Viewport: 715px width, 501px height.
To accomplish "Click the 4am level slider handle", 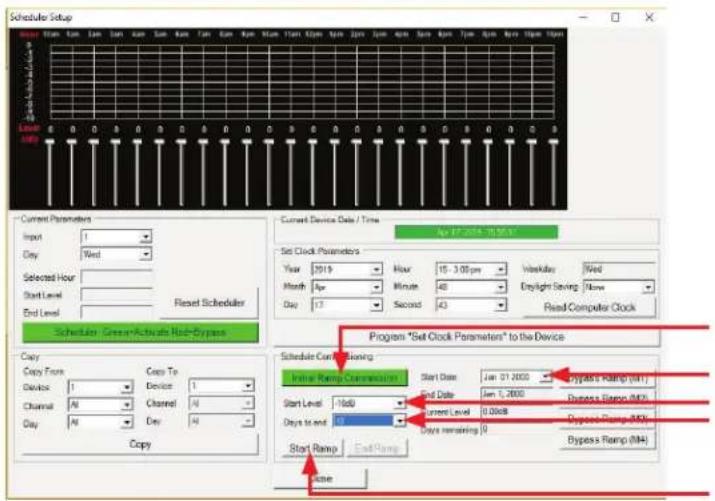I will click(x=137, y=143).
